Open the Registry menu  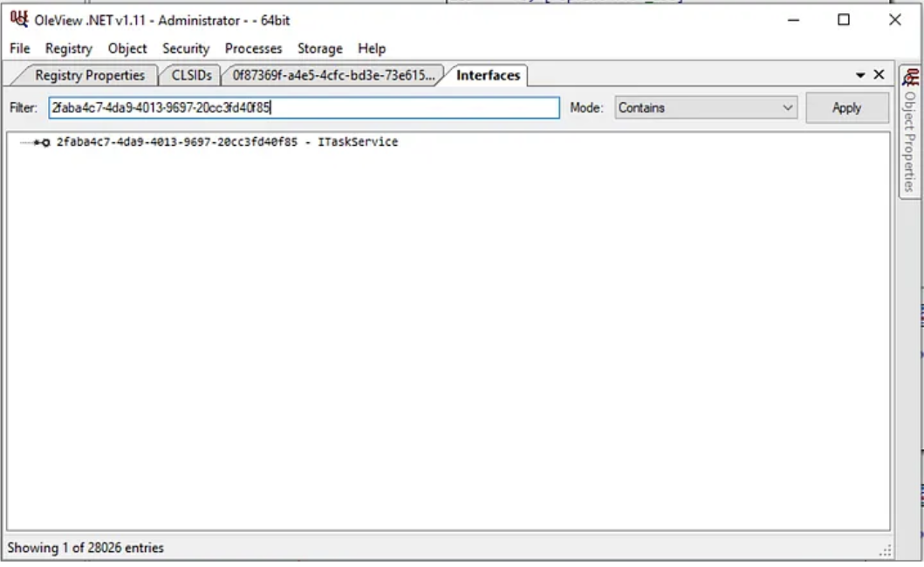point(68,49)
